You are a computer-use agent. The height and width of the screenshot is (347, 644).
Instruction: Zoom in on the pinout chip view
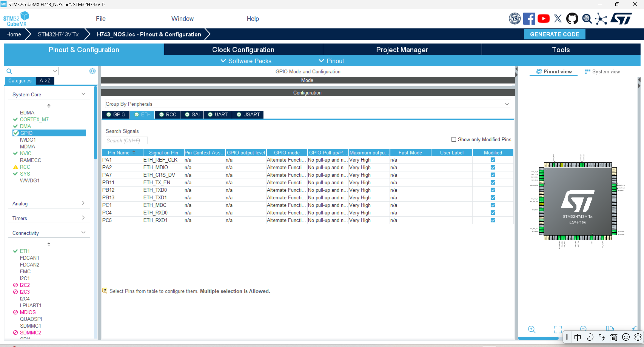click(532, 329)
